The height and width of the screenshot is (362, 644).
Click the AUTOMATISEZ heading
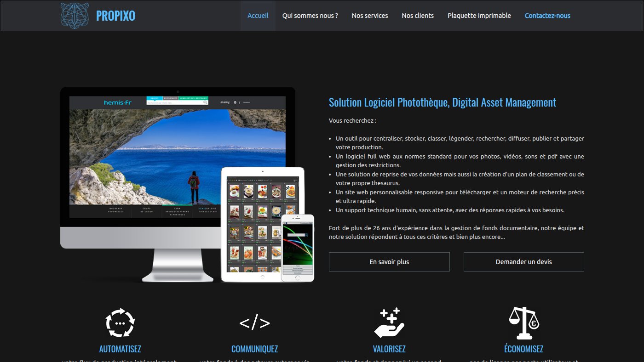click(x=120, y=349)
